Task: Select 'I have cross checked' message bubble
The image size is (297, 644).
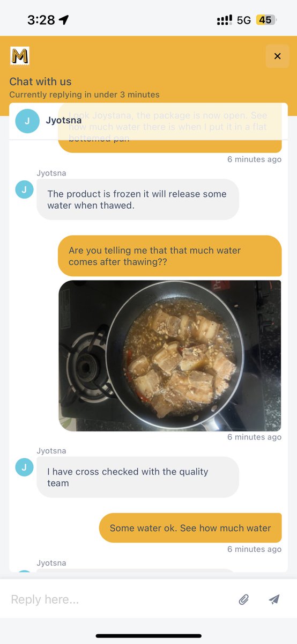Action: [x=138, y=477]
